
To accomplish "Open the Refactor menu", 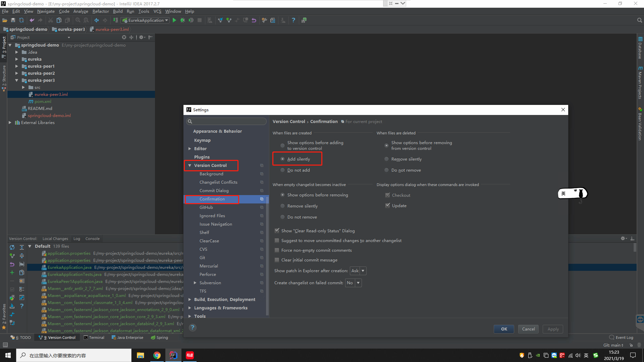I will [101, 11].
